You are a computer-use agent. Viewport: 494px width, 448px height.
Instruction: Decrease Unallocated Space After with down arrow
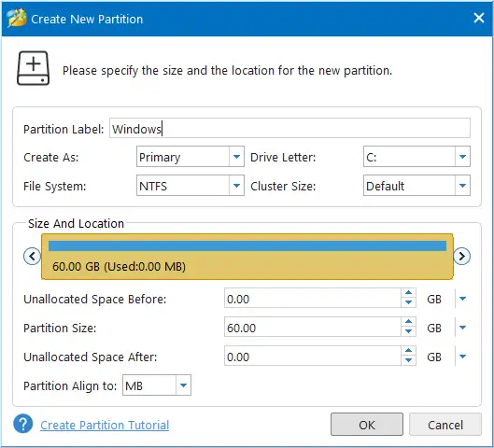(408, 360)
